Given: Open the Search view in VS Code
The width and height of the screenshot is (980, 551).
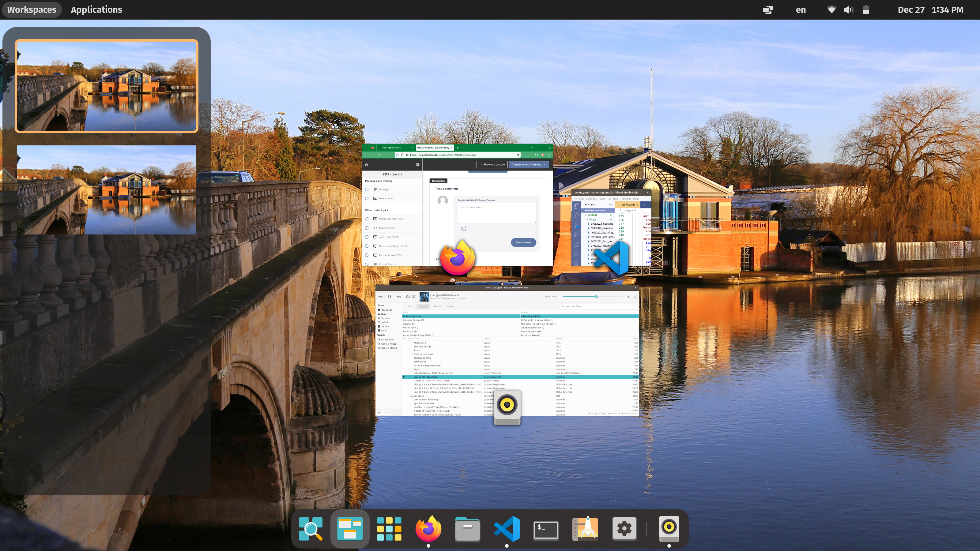Looking at the screenshot, I should tap(576, 216).
